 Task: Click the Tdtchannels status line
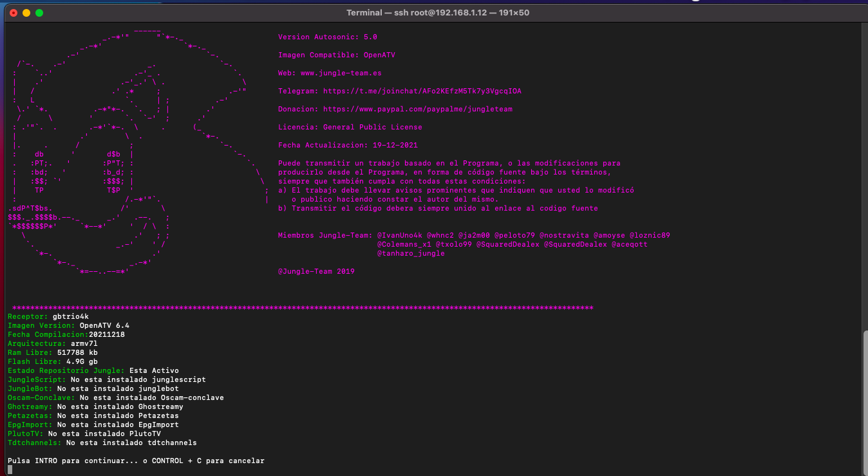102,443
